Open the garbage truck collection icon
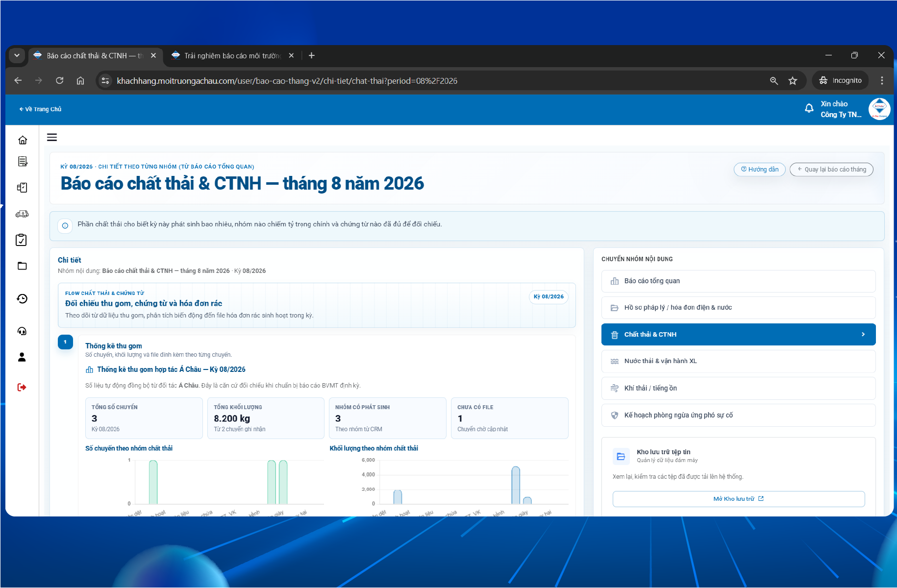The image size is (897, 588). click(22, 214)
